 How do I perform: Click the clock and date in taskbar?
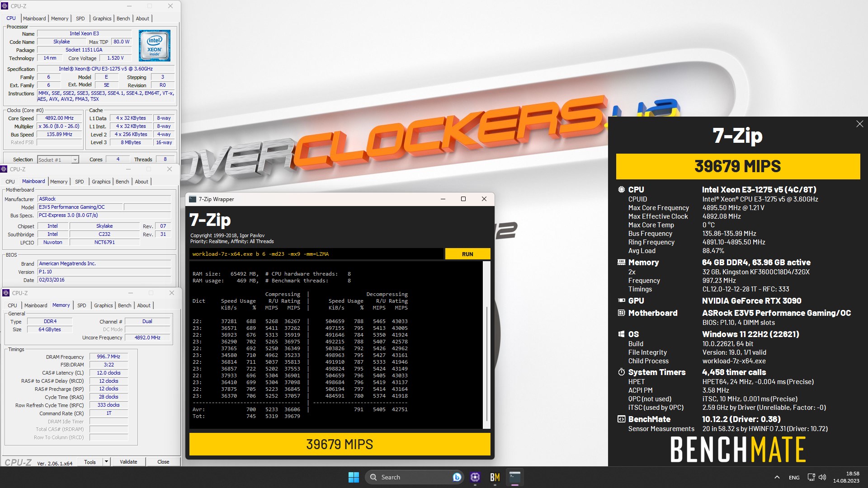(x=846, y=477)
